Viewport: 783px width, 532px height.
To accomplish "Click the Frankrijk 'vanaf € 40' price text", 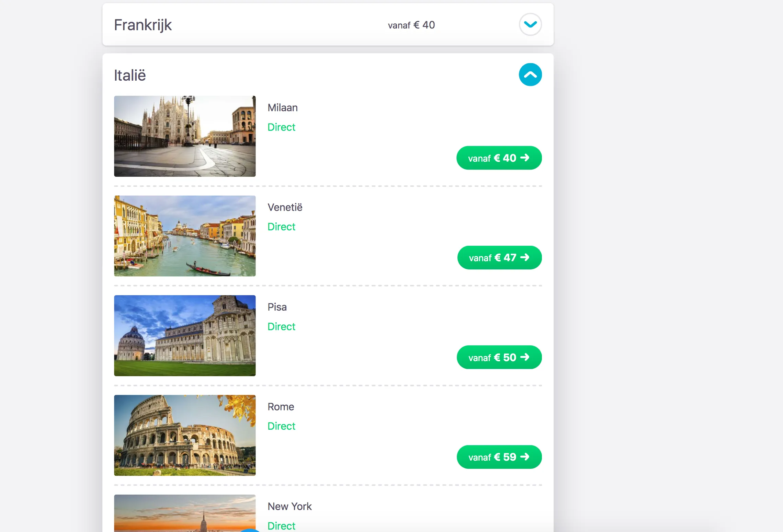I will coord(411,25).
